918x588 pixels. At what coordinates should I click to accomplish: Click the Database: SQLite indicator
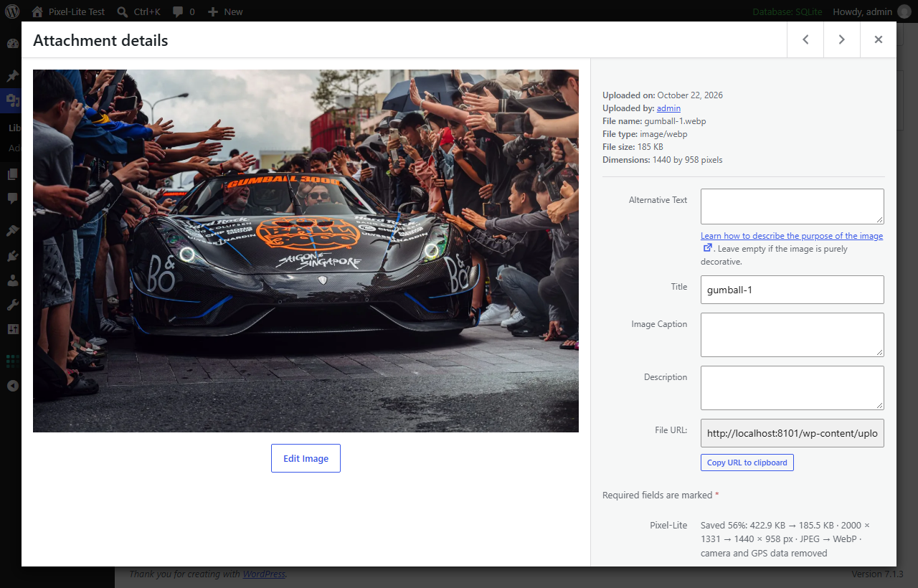(787, 11)
